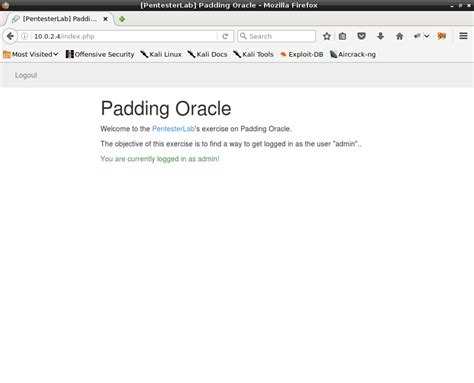This screenshot has height=383, width=474.
Task: Click the Padding Oracle heading
Action: [166, 108]
